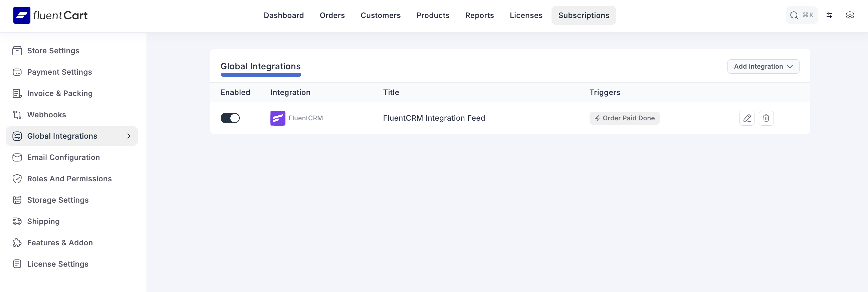Click the fluentCart logo
The image size is (868, 292).
pos(50,15)
